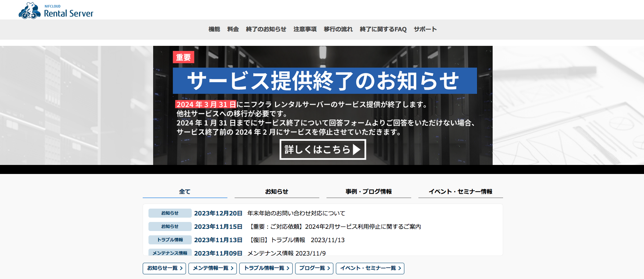Open the 料金 menu item

pos(233,29)
